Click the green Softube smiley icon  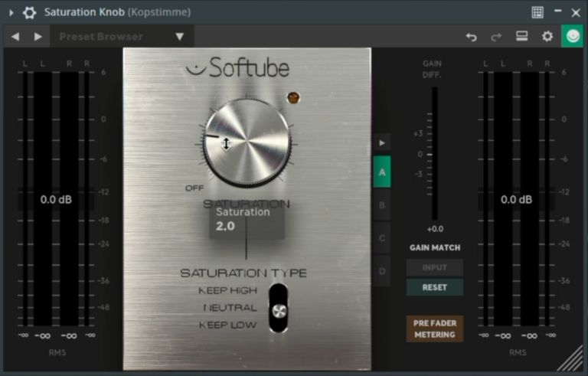tap(573, 36)
